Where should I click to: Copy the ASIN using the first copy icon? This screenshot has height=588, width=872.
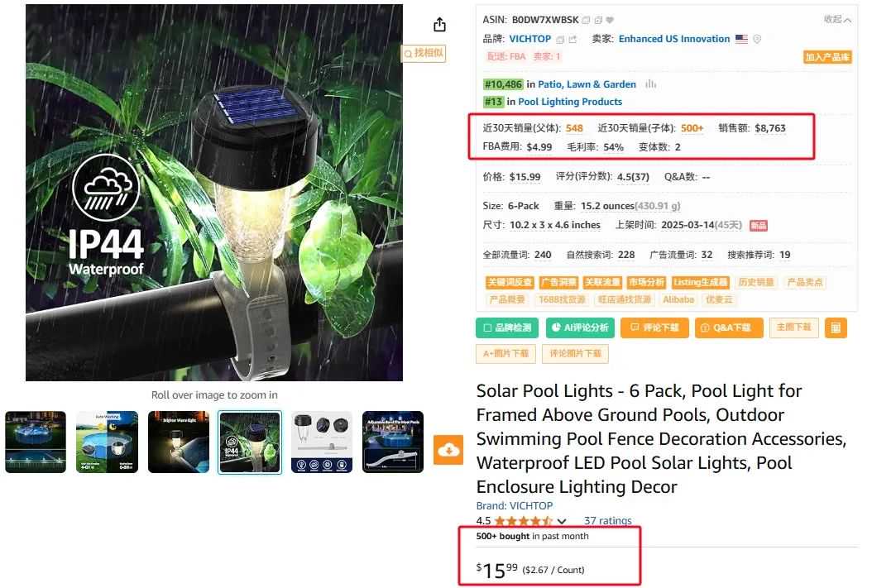(586, 20)
